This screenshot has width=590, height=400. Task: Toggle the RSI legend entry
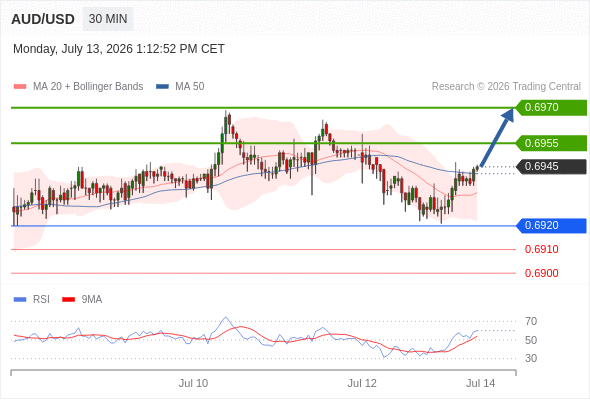[x=32, y=300]
